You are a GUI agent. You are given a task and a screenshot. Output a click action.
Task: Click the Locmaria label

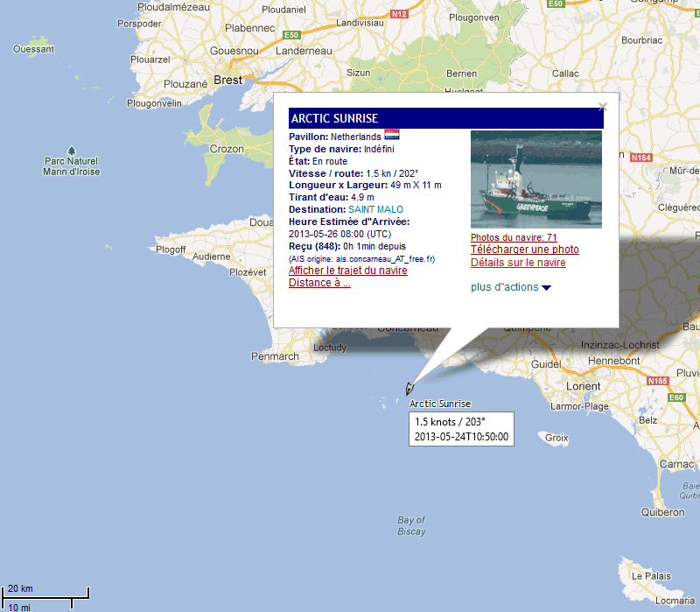point(675,601)
